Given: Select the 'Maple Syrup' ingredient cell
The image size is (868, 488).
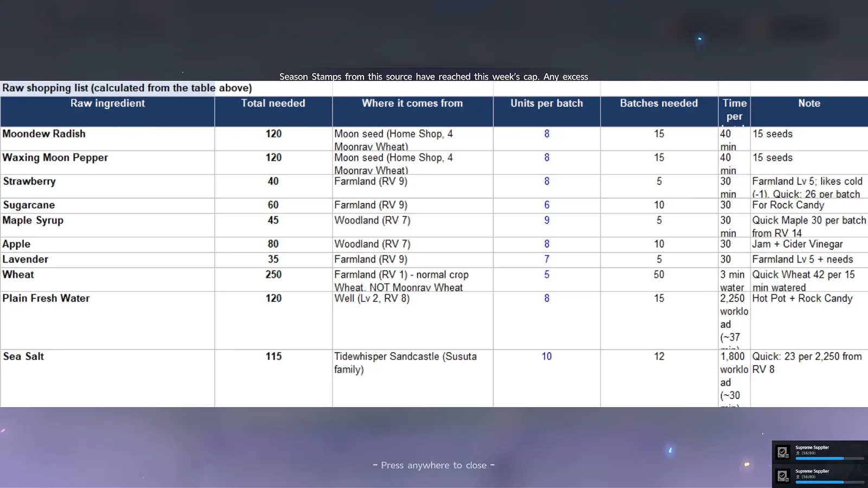Looking at the screenshot, I should click(107, 226).
